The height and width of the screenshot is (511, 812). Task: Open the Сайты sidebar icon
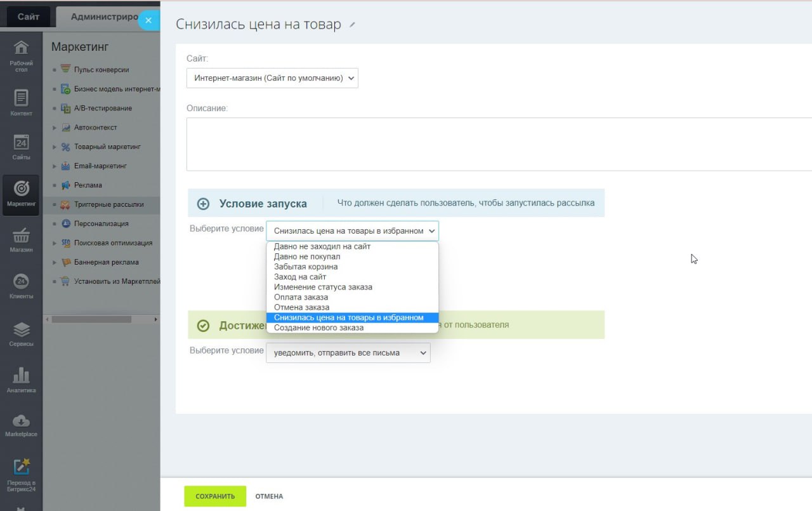pos(21,146)
